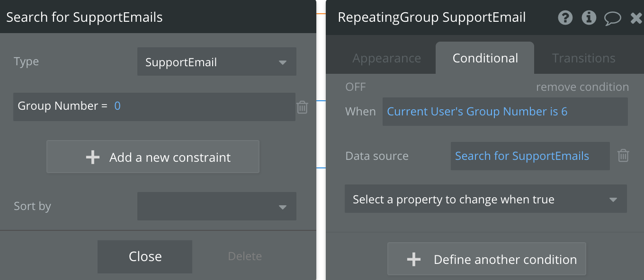Open the Search for SupportEmails data source
The width and height of the screenshot is (644, 280).
[522, 156]
